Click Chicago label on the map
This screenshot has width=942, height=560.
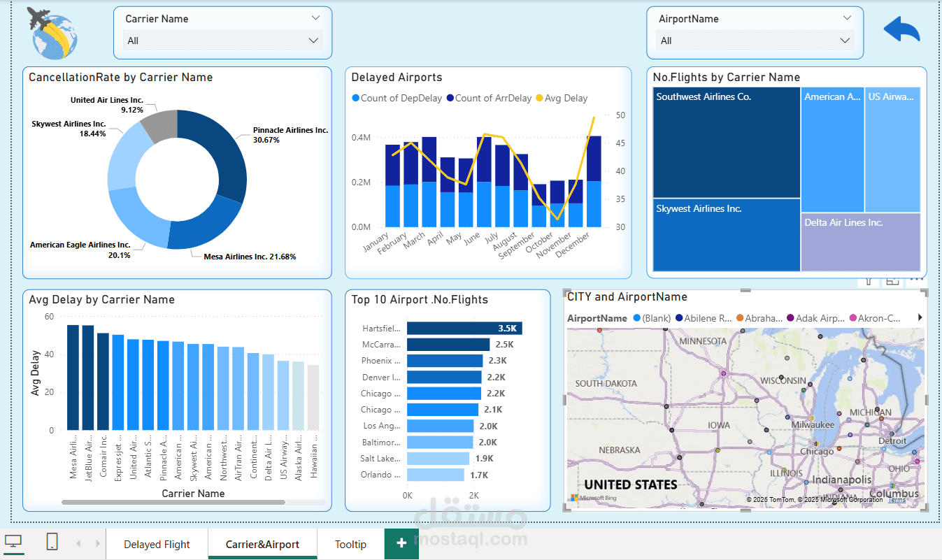tap(817, 452)
